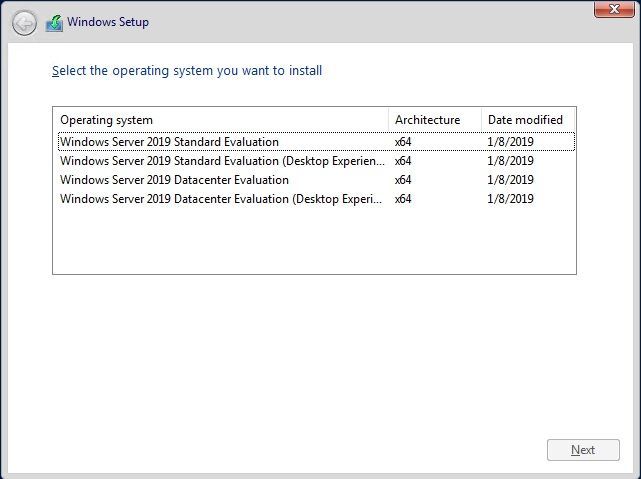Viewport: 641px width, 479px height.
Task: Click x64 in the Datacenter Evaluation core row
Action: pos(403,180)
